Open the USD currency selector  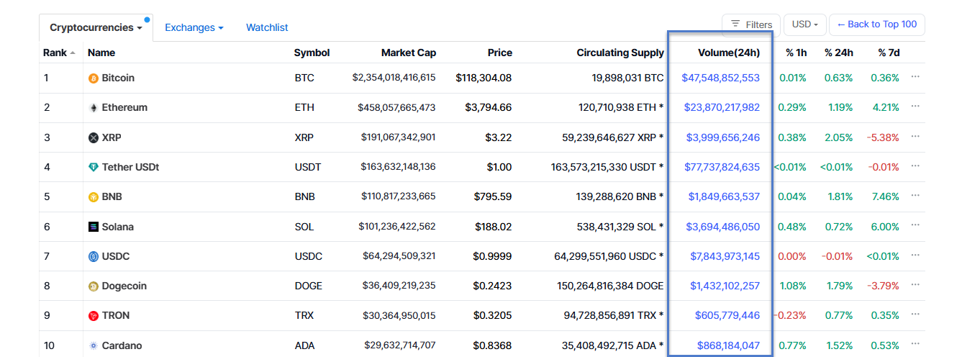(x=804, y=24)
